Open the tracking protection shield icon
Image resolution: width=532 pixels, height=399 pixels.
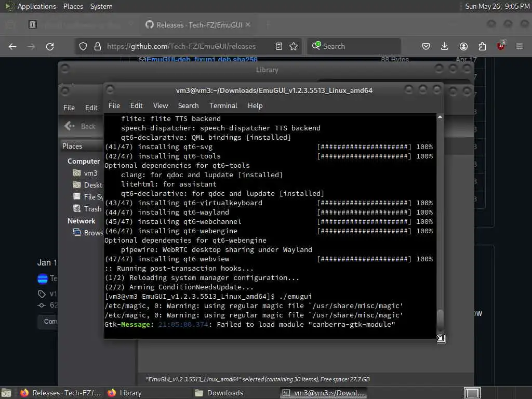click(x=83, y=46)
